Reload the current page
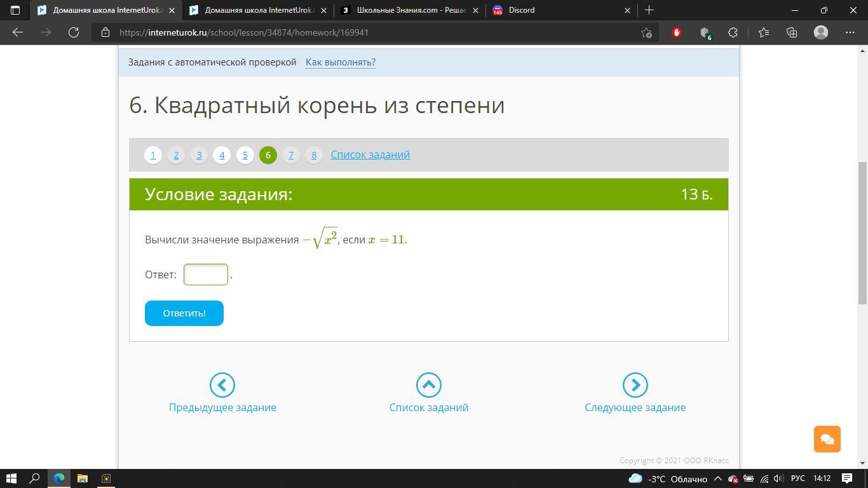868x488 pixels. pos(74,32)
